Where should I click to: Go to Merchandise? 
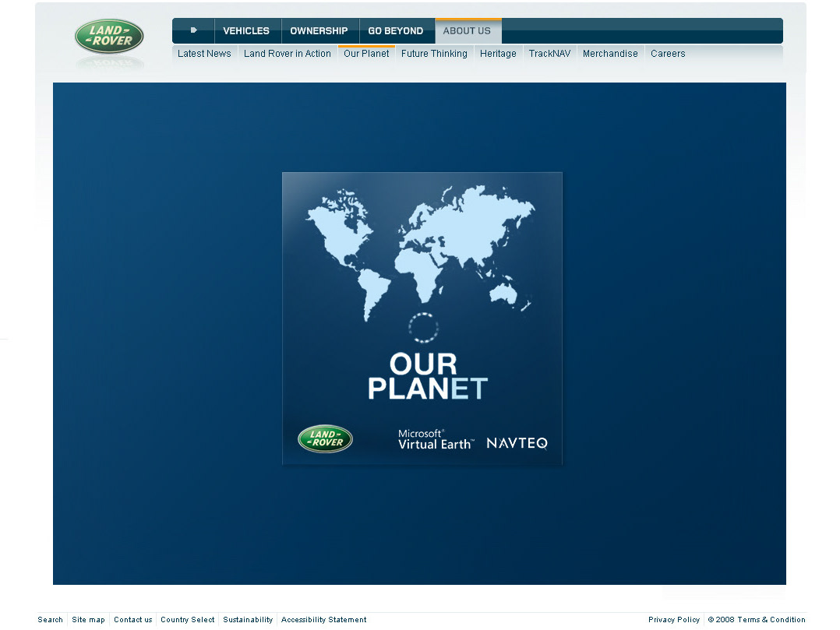[x=610, y=54]
